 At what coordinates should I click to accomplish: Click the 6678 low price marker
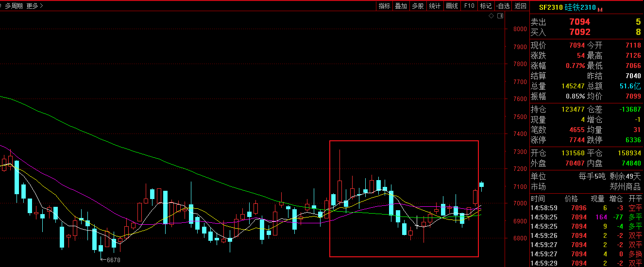[113, 260]
